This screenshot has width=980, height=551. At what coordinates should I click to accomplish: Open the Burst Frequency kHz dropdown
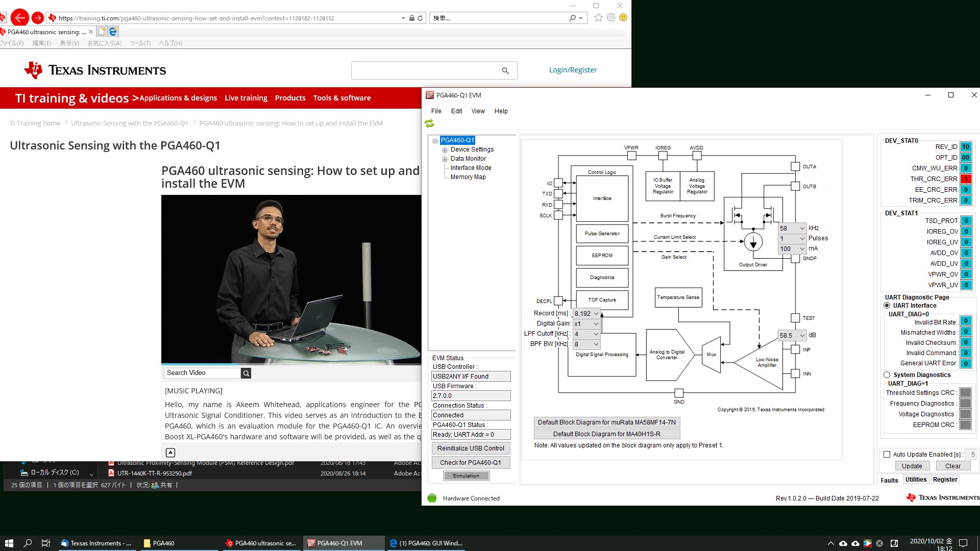point(792,229)
